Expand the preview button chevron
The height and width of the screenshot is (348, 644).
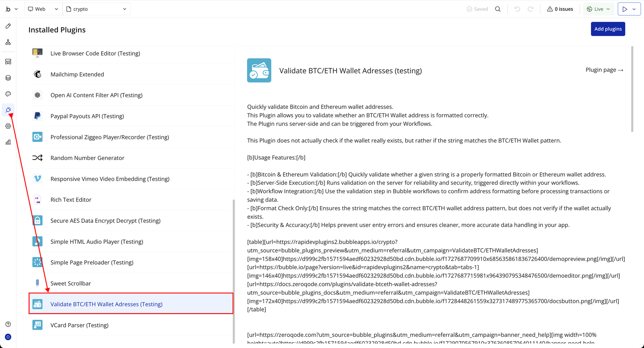pos(634,9)
